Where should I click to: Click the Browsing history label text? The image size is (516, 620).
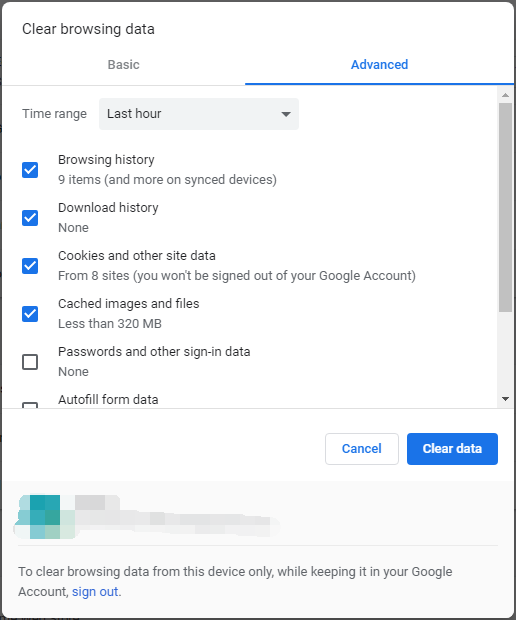(106, 160)
